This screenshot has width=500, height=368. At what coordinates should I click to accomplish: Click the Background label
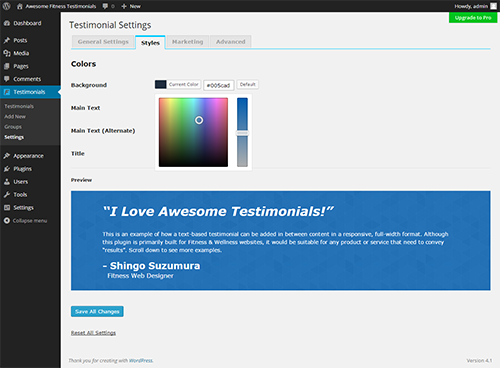[x=89, y=85]
